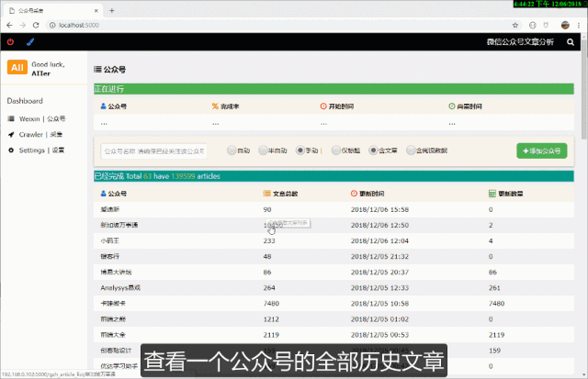
Task: Click the orange All logo badge
Action: click(17, 67)
